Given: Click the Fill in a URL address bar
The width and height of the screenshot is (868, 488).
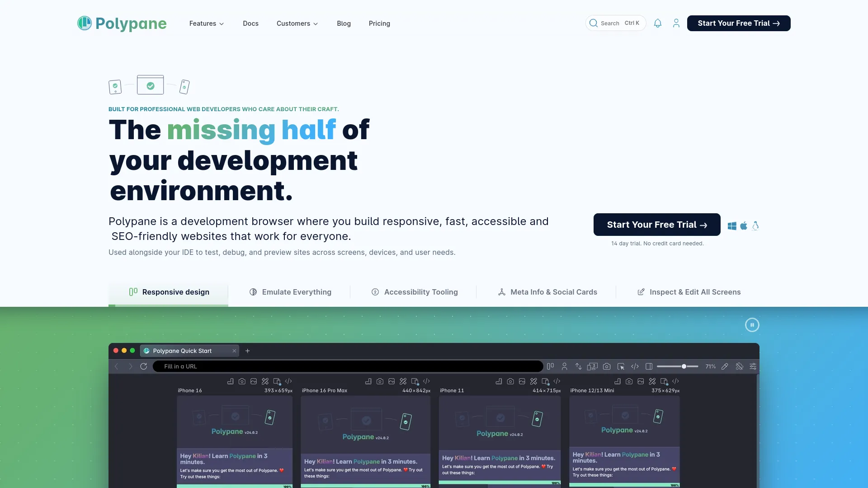Looking at the screenshot, I should pyautogui.click(x=348, y=366).
